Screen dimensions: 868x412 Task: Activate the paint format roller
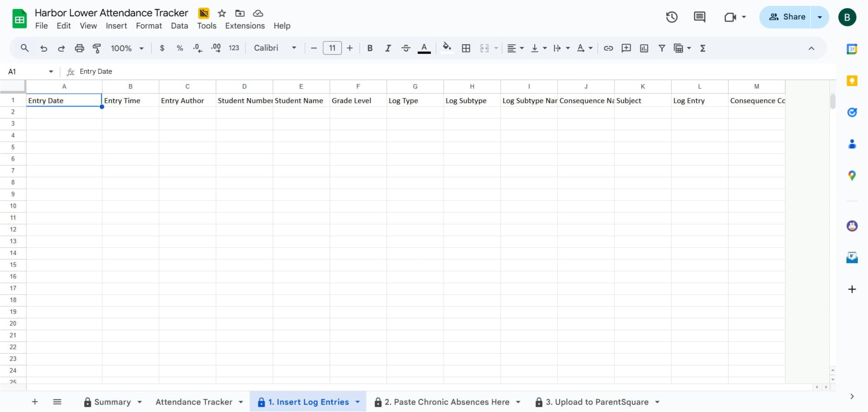(97, 48)
